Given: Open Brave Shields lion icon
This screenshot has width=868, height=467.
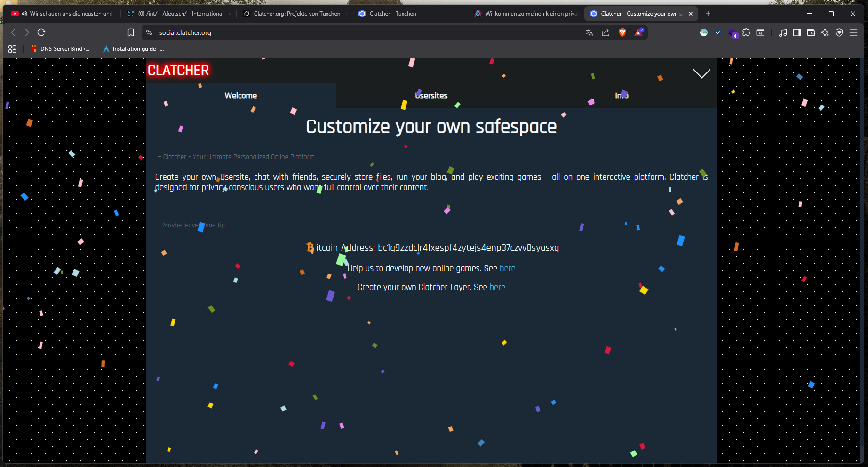Looking at the screenshot, I should point(622,32).
